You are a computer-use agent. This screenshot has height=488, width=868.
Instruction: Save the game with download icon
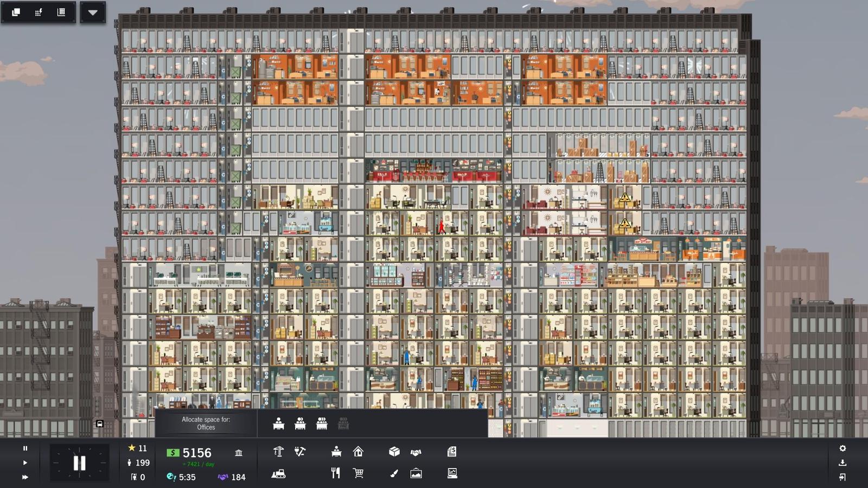click(843, 463)
